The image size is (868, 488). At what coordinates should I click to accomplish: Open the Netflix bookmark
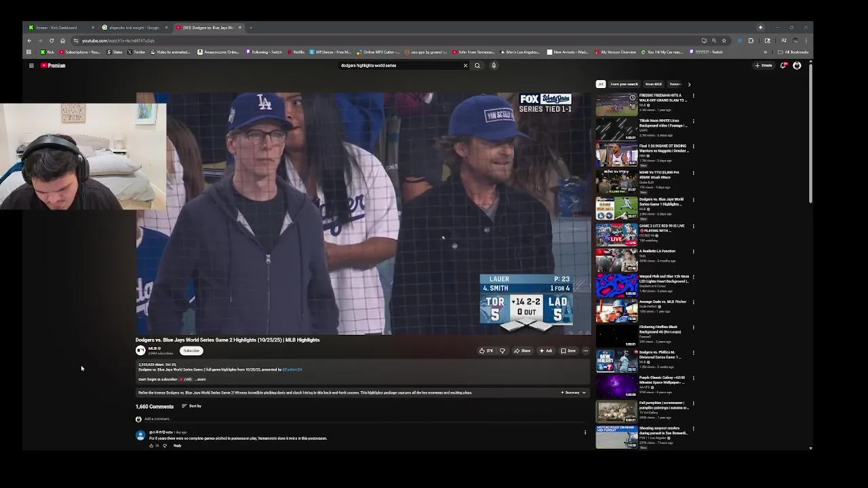pyautogui.click(x=296, y=52)
